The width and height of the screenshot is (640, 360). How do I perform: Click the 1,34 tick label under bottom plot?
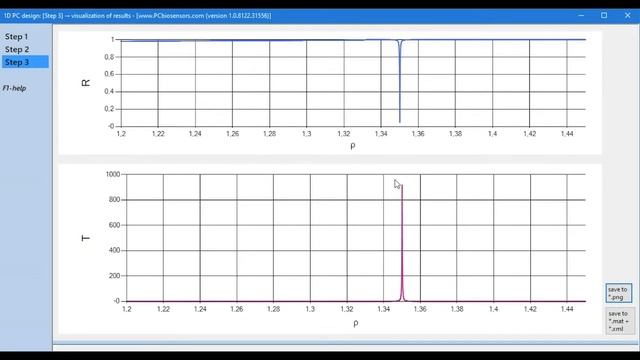tap(384, 309)
